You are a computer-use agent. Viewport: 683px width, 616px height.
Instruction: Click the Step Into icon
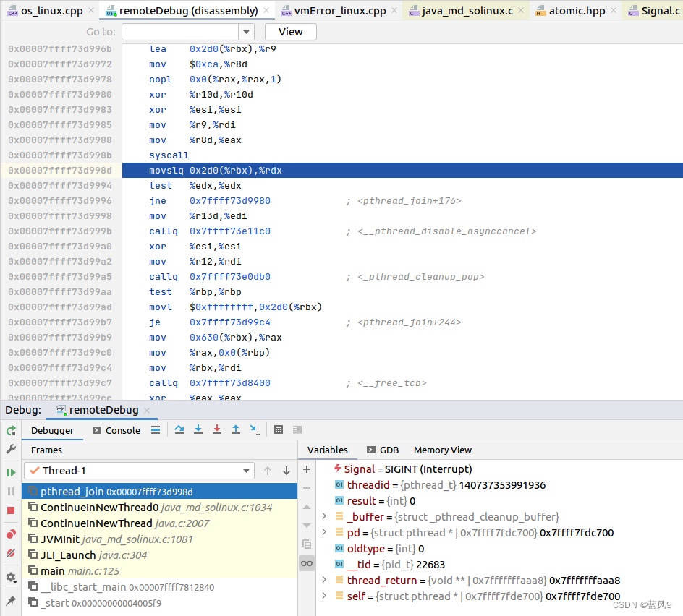click(x=198, y=429)
